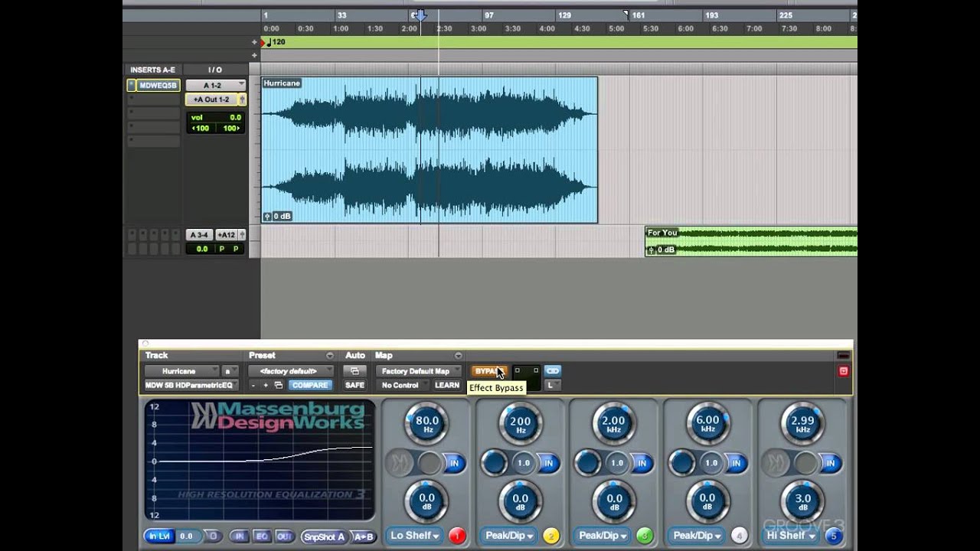Toggle band 1 Lo Shelf IN switch
The image size is (980, 551).
454,463
